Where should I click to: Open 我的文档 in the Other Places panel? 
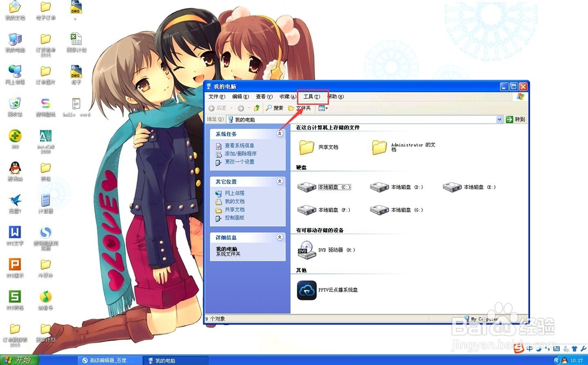click(235, 202)
